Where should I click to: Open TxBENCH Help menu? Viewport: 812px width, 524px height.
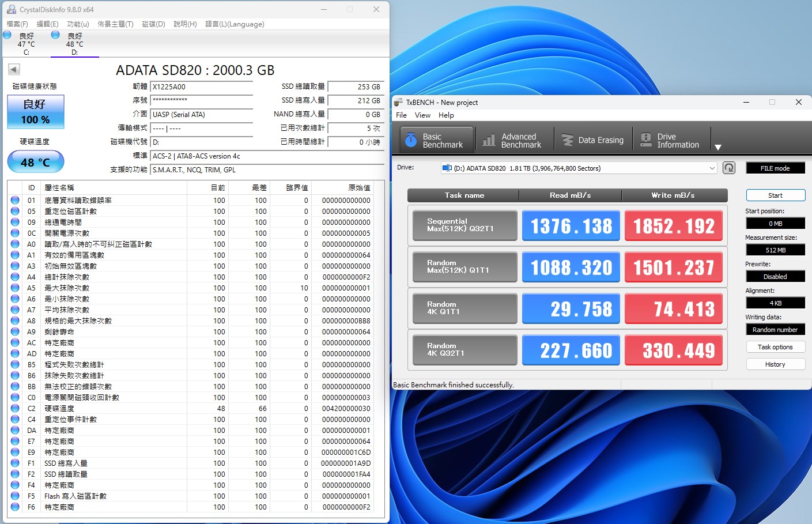(446, 115)
